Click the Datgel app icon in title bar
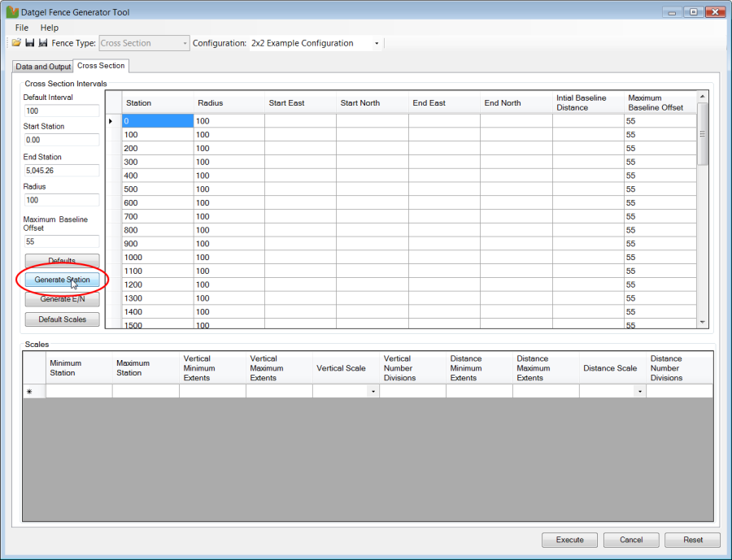 pos(12,12)
